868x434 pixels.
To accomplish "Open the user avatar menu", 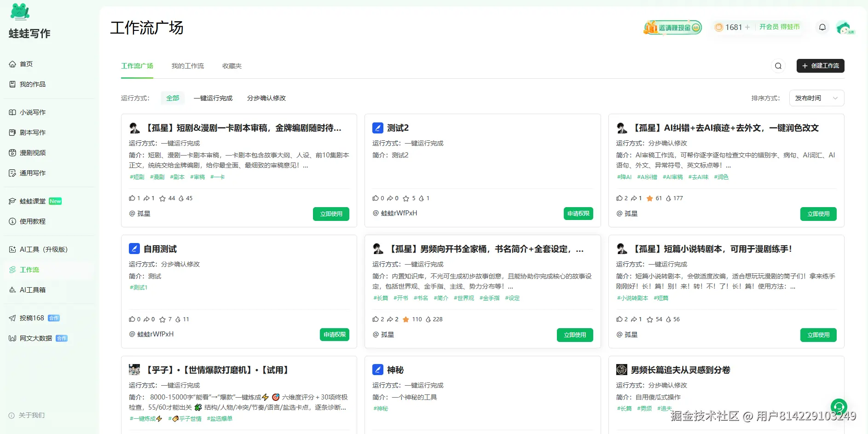I will [x=844, y=28].
